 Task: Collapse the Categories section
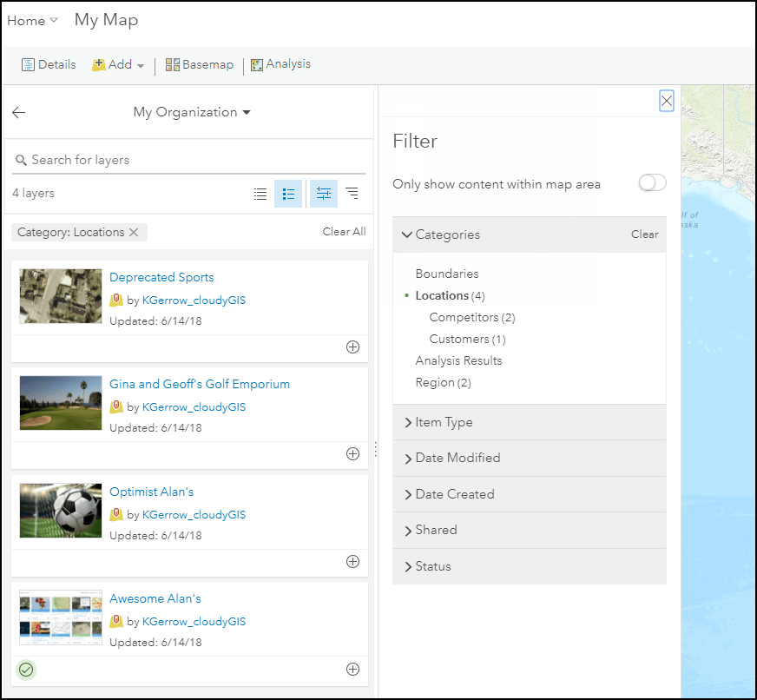pos(408,234)
